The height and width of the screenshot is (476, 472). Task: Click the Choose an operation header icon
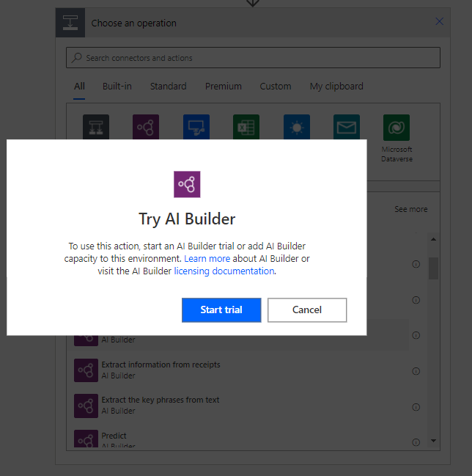coord(70,23)
